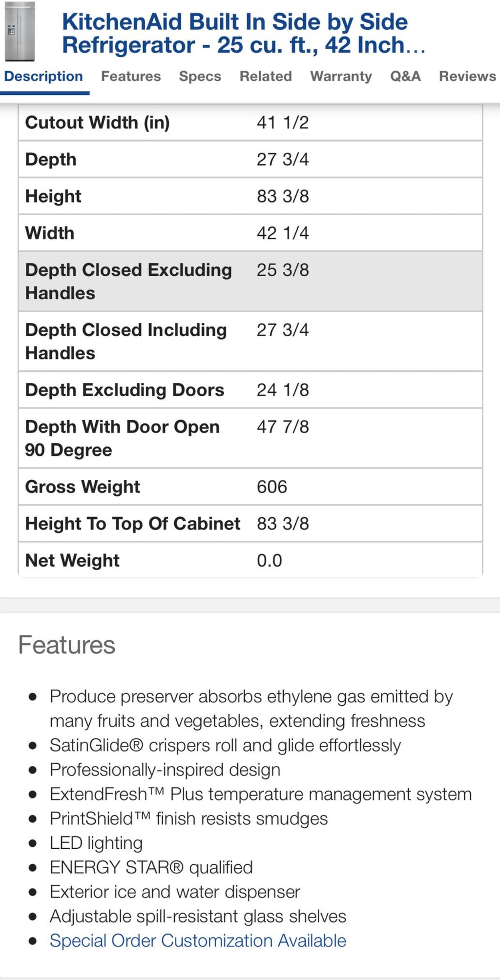This screenshot has width=500, height=980.
Task: Select the Cutout Width (in) row
Action: (250, 122)
